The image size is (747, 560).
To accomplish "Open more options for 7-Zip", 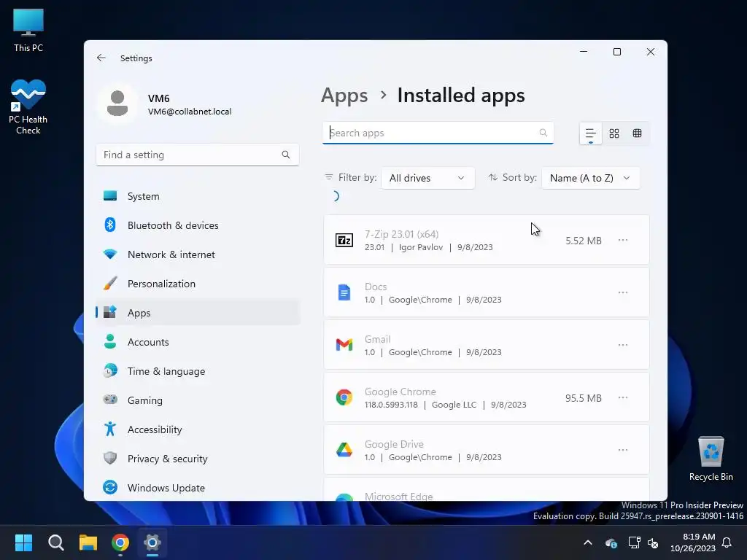I will tap(623, 240).
